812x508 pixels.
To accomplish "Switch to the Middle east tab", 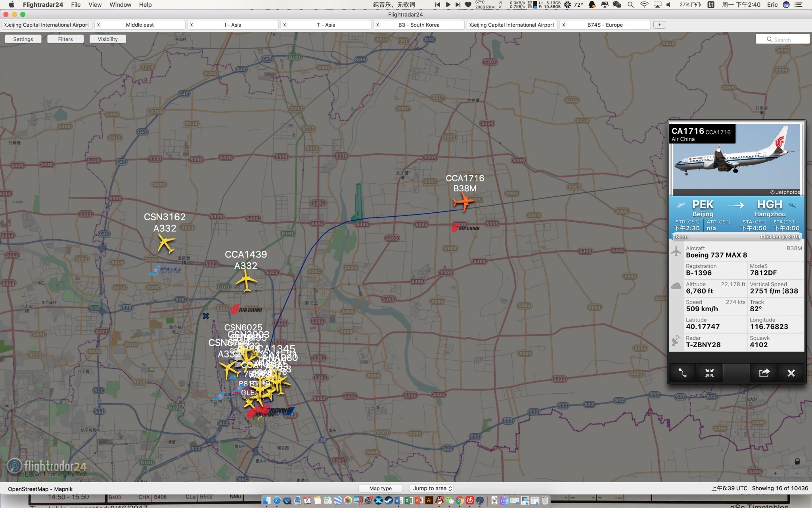I will point(140,25).
